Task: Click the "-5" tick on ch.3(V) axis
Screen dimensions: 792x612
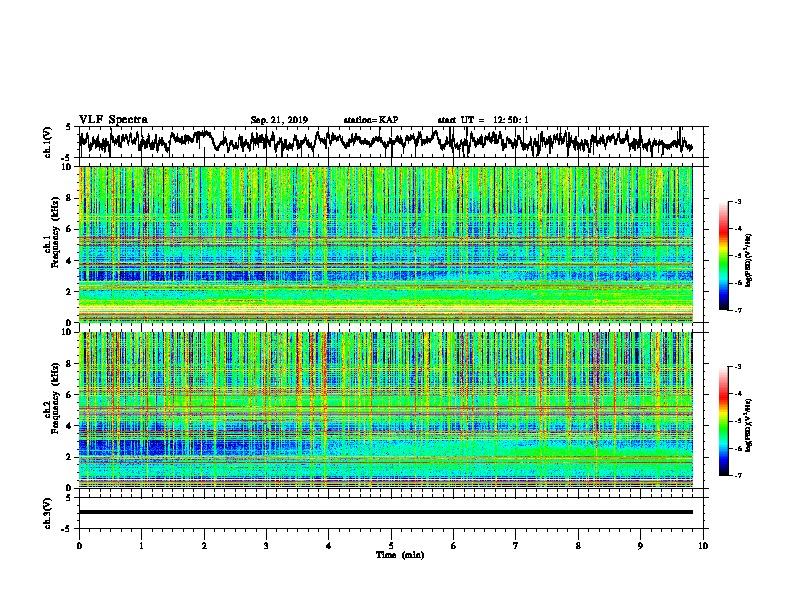Action: point(68,529)
